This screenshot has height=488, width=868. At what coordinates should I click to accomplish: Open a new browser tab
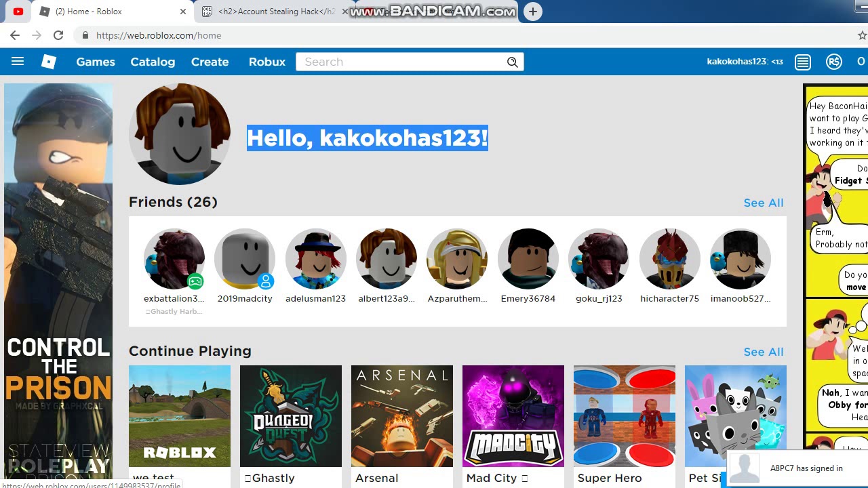[533, 12]
